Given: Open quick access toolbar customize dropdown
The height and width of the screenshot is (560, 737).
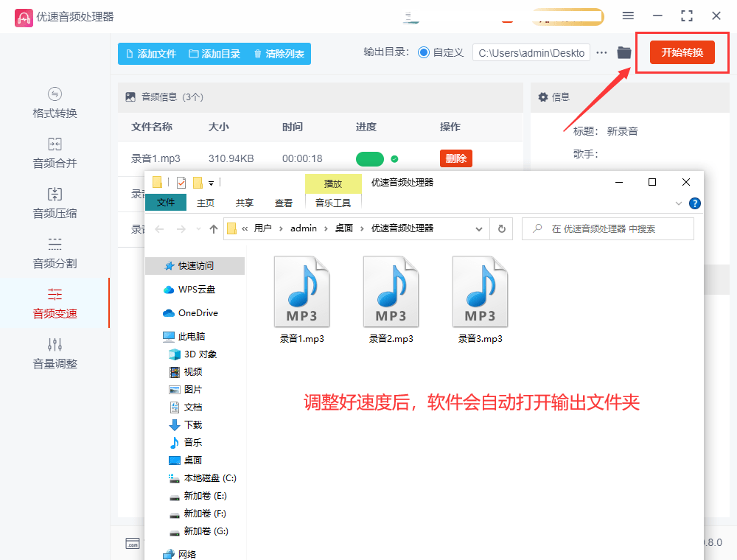Looking at the screenshot, I should (x=211, y=183).
